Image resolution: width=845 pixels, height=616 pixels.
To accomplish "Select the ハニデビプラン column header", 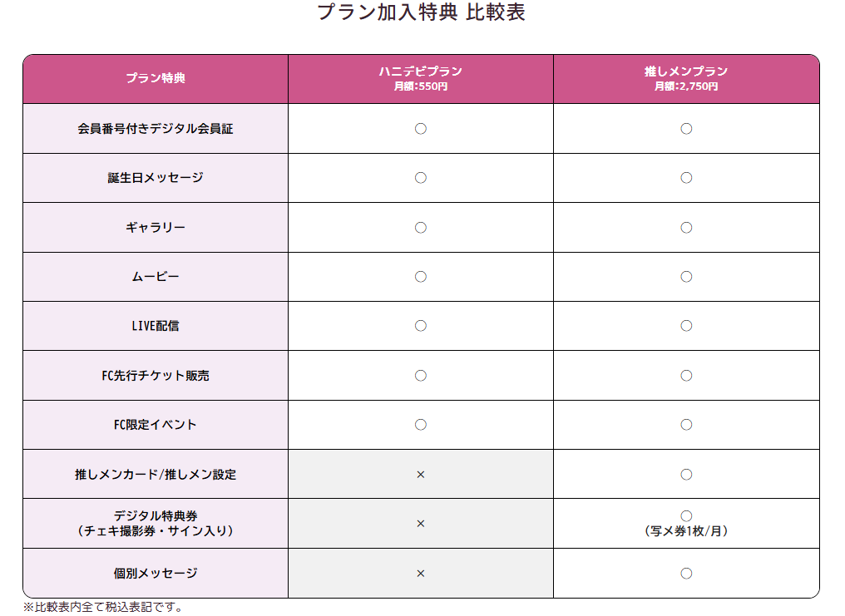I will click(x=421, y=71).
